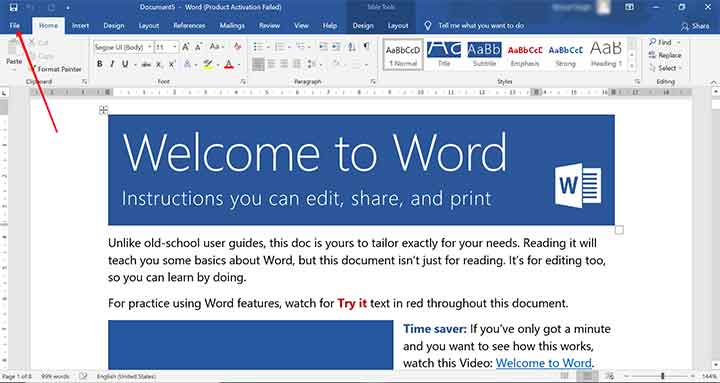Screen dimensions: 720x383
Task: Increase font size with the grow font icon
Action: (186, 47)
